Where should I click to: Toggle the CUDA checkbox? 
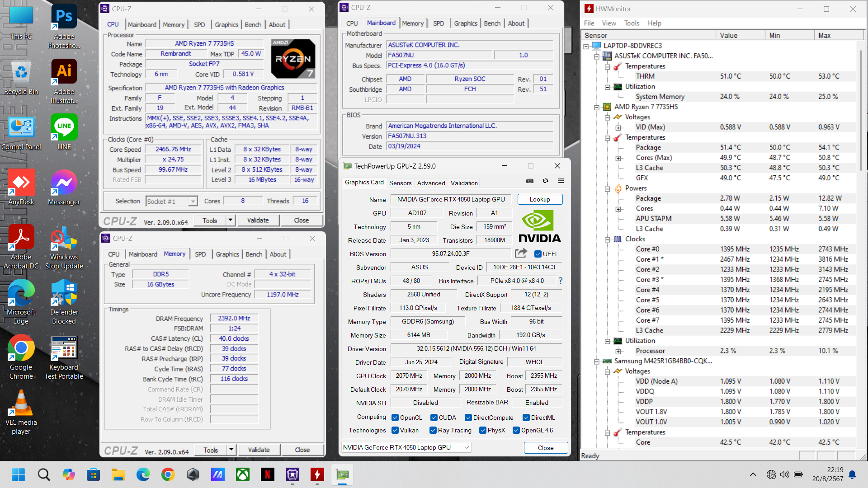pos(434,418)
